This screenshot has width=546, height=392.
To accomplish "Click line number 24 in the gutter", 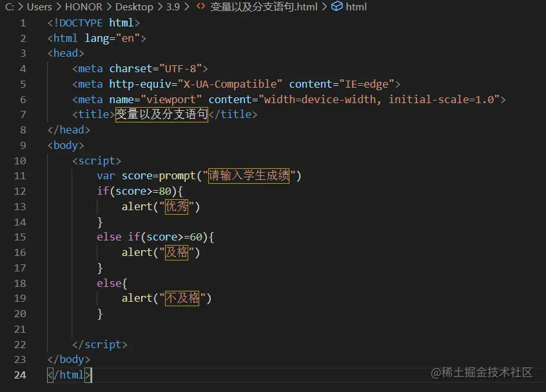I will click(x=20, y=375).
